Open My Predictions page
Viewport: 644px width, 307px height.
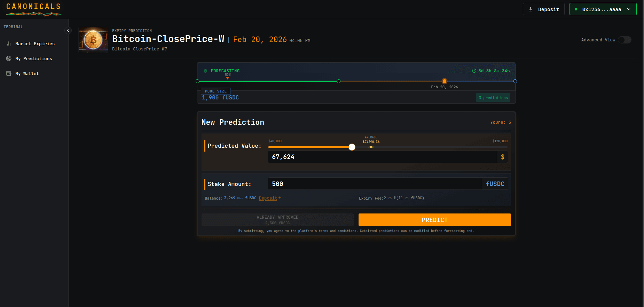[x=34, y=59]
